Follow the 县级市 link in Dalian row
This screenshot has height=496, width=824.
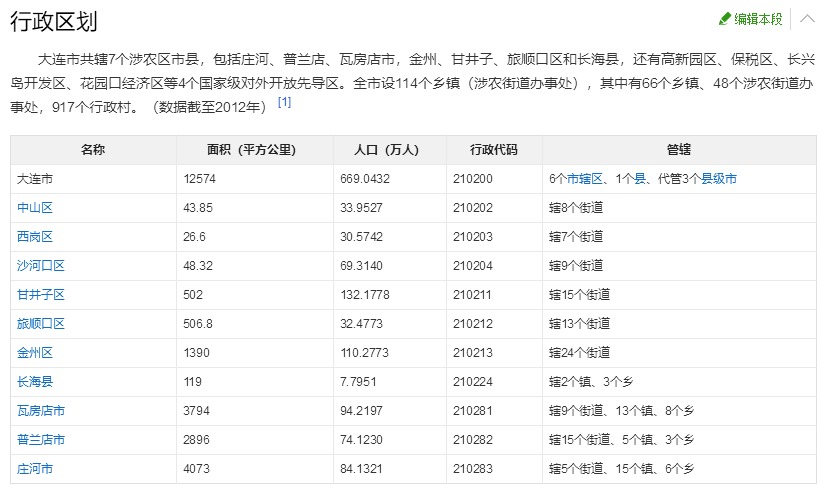(718, 179)
